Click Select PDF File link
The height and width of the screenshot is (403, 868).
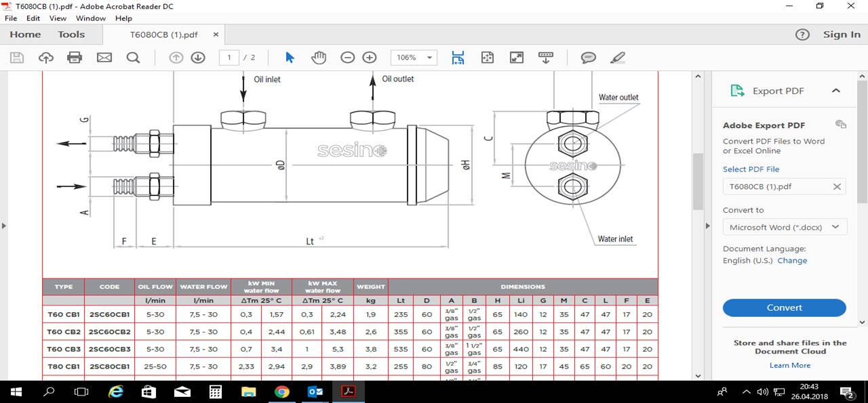[751, 169]
